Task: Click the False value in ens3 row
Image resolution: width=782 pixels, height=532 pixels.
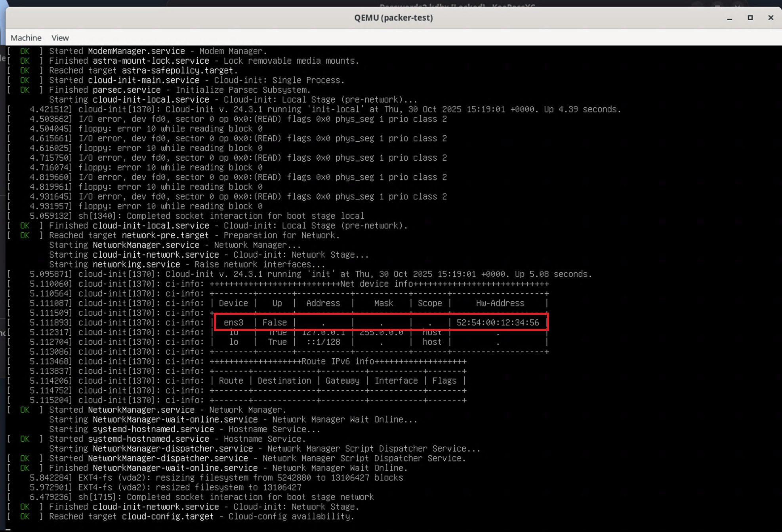Action: point(275,323)
